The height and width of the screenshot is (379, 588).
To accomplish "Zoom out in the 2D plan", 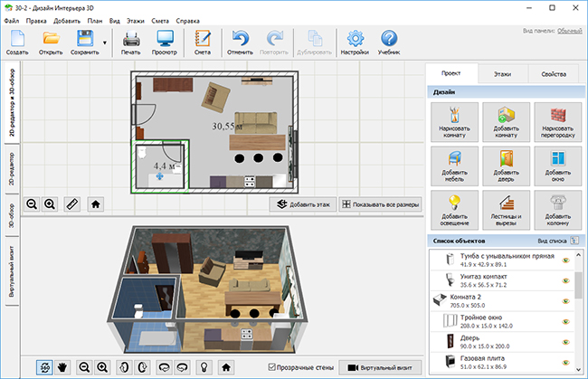I will [x=32, y=204].
